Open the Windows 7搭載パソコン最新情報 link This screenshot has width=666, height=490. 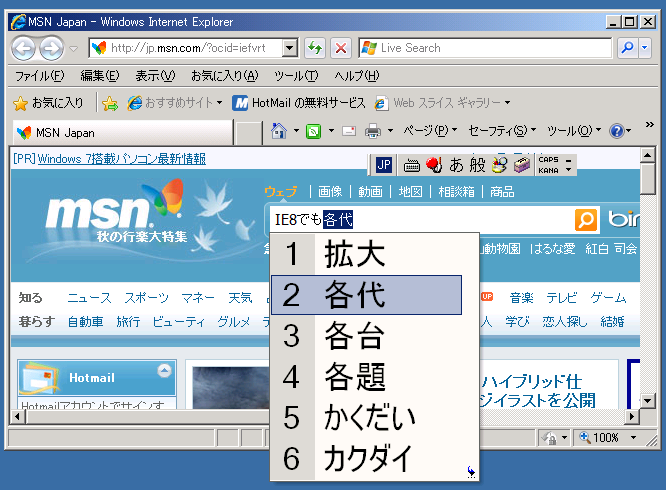coord(121,159)
